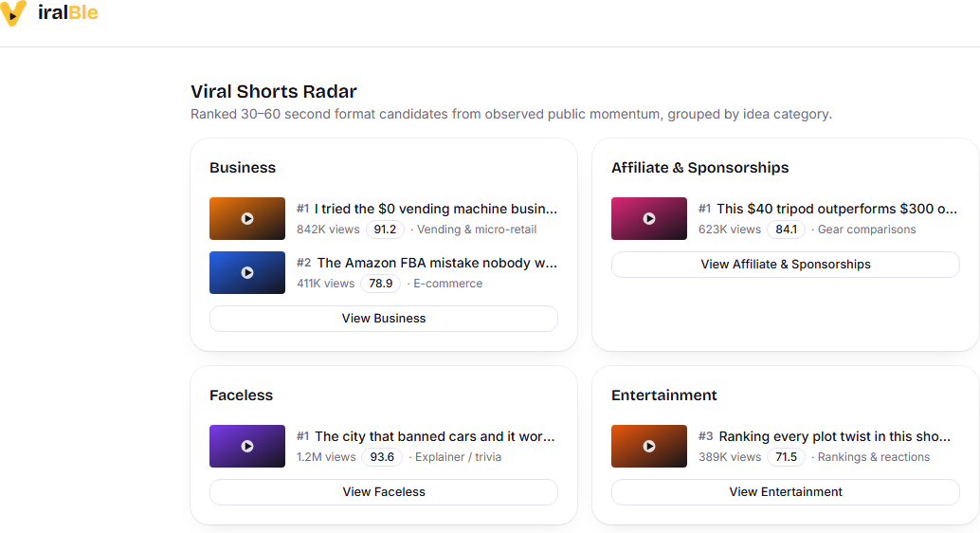Click the '411K views' count

click(x=326, y=284)
